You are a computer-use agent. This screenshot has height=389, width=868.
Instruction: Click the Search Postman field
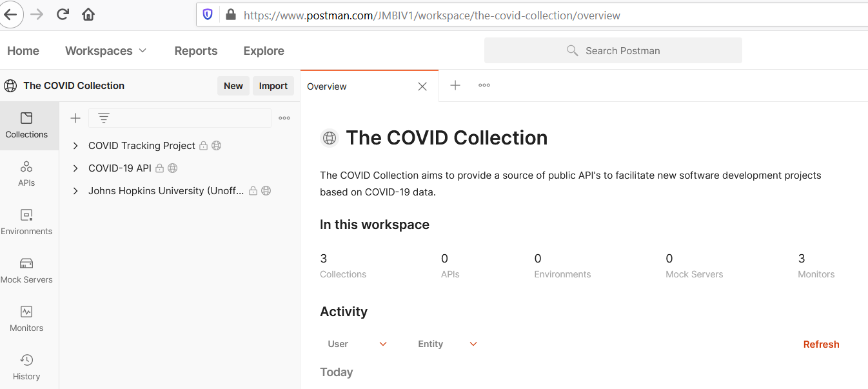[x=613, y=50]
